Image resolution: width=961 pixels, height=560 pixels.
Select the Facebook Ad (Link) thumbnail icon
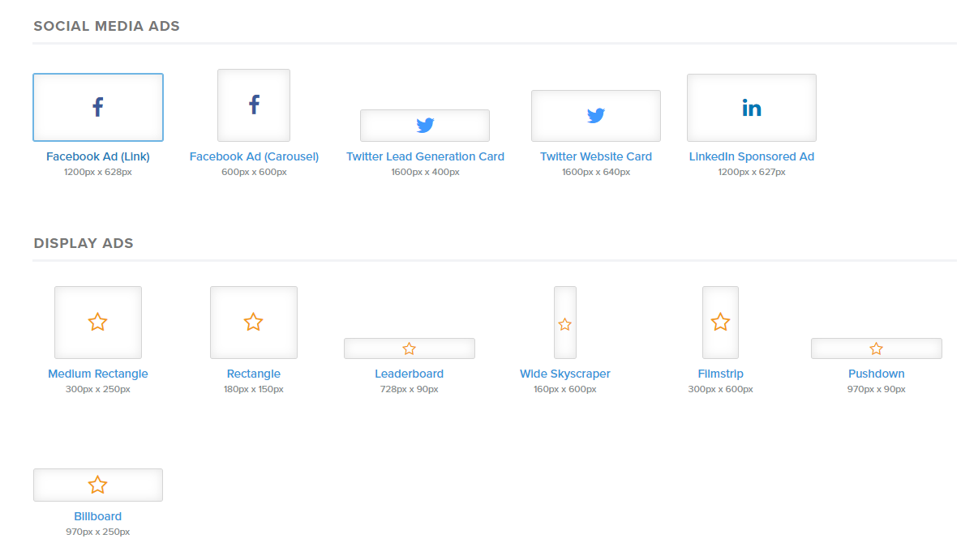click(x=98, y=107)
